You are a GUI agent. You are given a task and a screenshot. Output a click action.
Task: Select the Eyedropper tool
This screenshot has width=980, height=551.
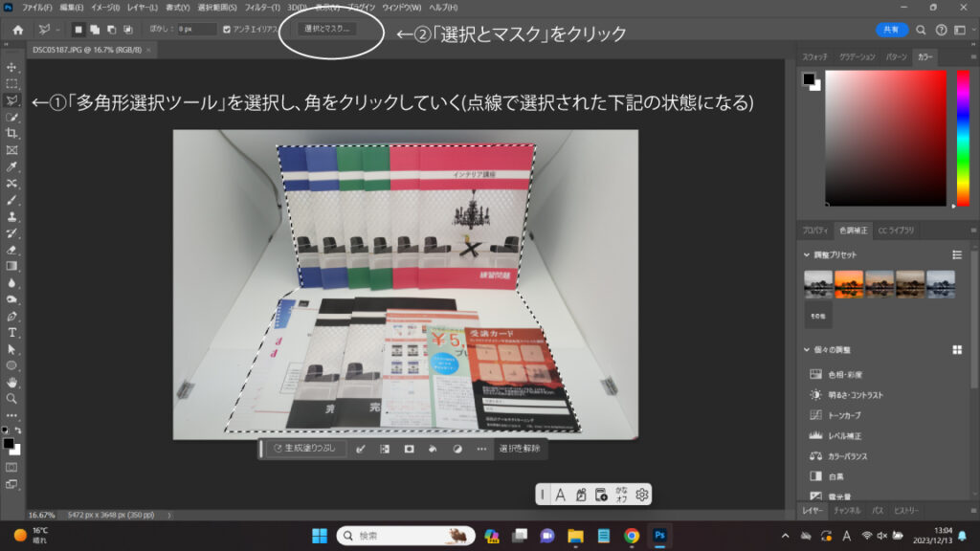click(11, 165)
